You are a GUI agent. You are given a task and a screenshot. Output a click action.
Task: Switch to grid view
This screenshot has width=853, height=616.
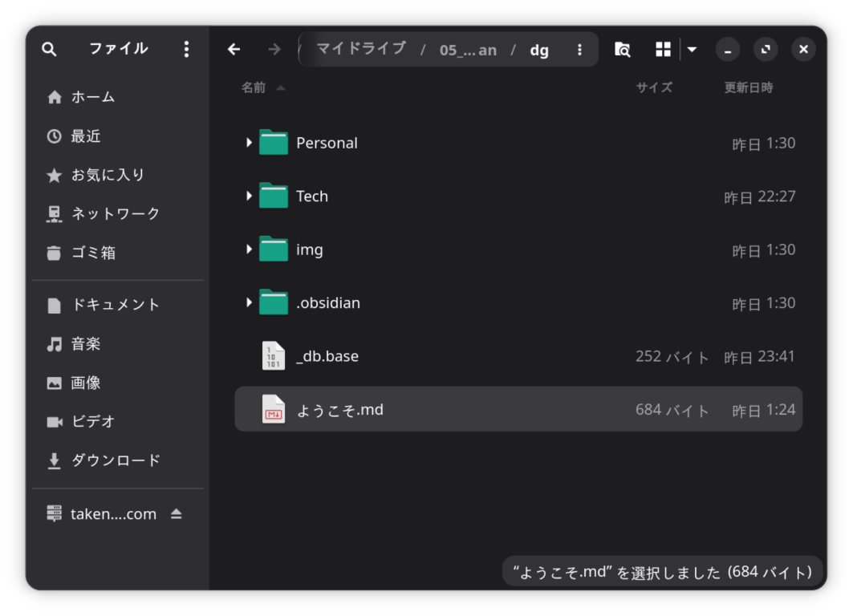pyautogui.click(x=663, y=49)
